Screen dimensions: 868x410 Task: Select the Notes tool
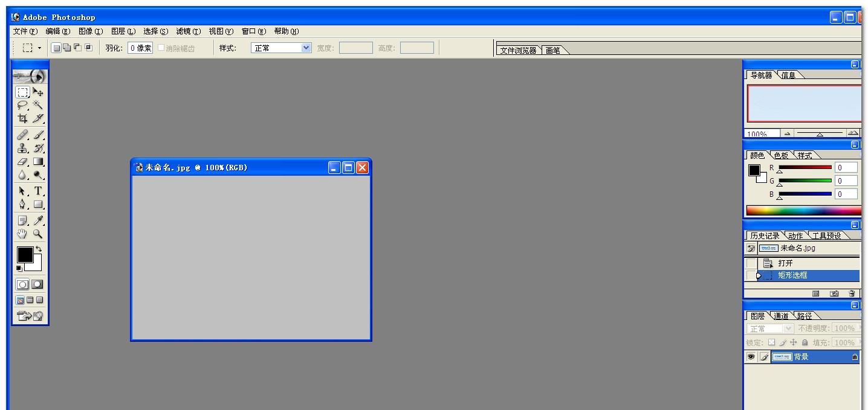(x=22, y=220)
